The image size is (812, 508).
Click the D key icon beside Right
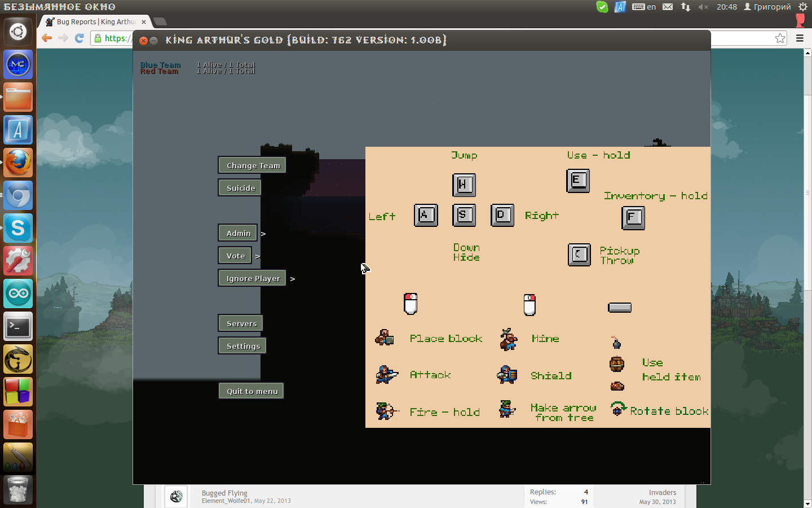(502, 215)
